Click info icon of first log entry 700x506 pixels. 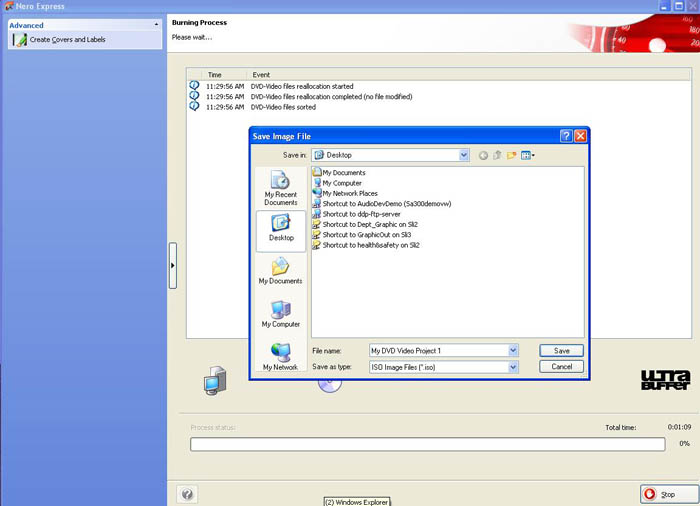pos(194,85)
